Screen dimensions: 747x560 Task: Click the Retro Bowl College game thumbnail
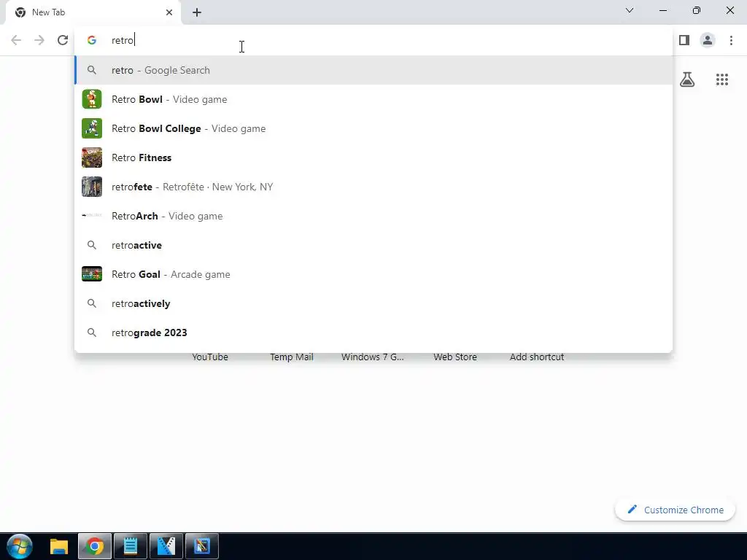click(x=92, y=128)
